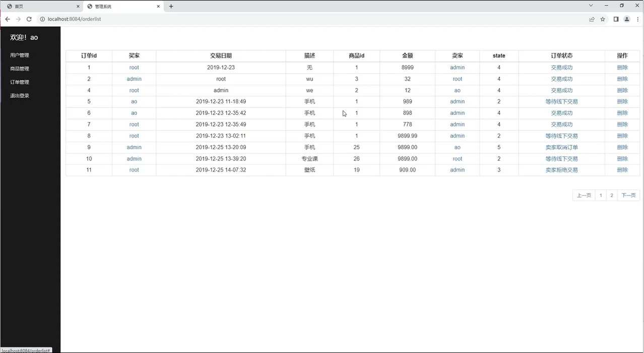Click 交易成功 status of order 1
The width and height of the screenshot is (644, 353).
point(562,68)
